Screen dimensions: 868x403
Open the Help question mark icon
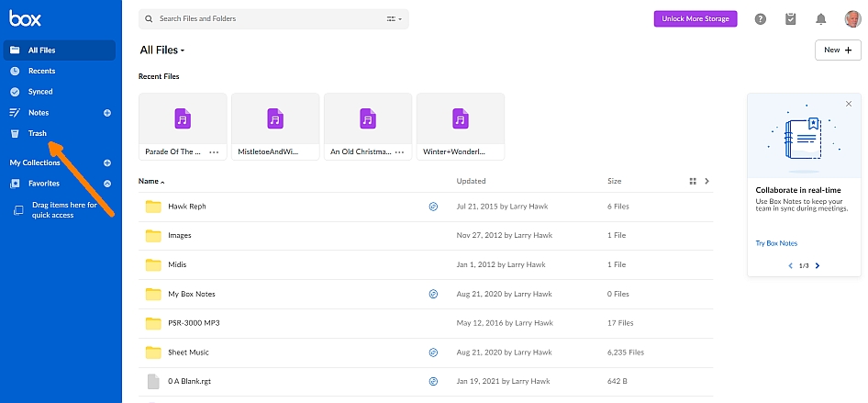click(760, 19)
